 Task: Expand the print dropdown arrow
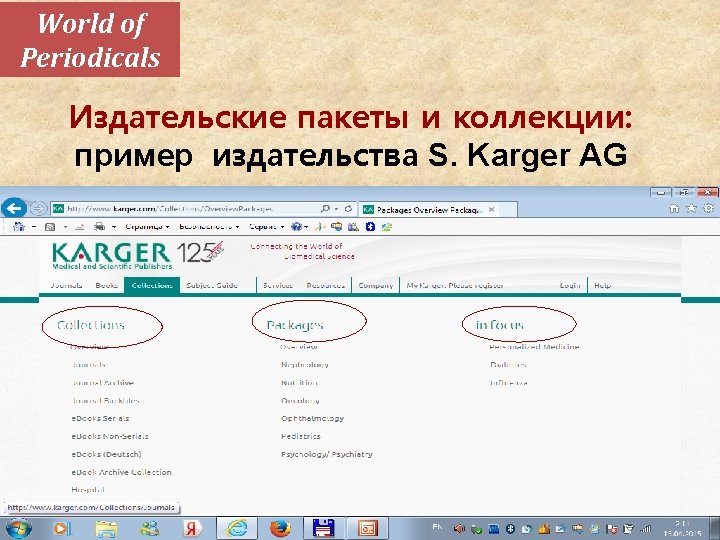(x=113, y=227)
